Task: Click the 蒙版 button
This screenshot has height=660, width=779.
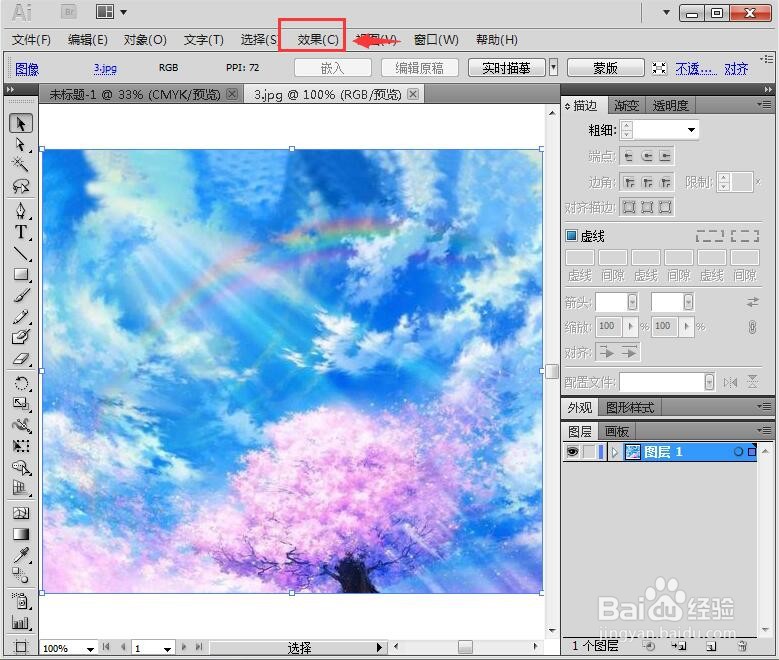Action: click(606, 68)
